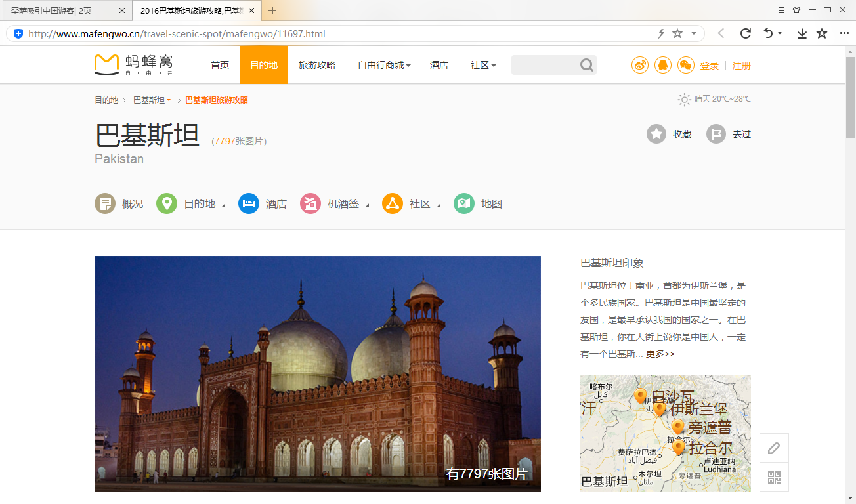
Task: Open the 7797张图片 link beside title
Action: click(239, 141)
